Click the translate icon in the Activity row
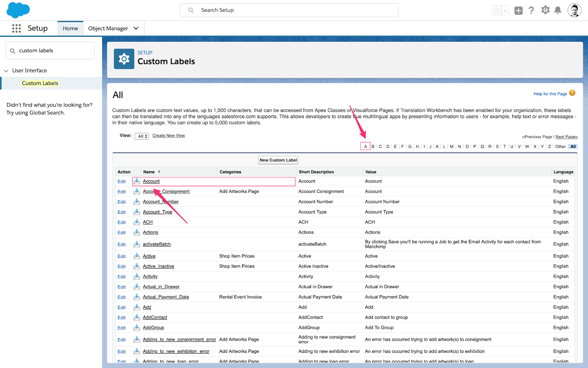588x368 pixels. 137,276
